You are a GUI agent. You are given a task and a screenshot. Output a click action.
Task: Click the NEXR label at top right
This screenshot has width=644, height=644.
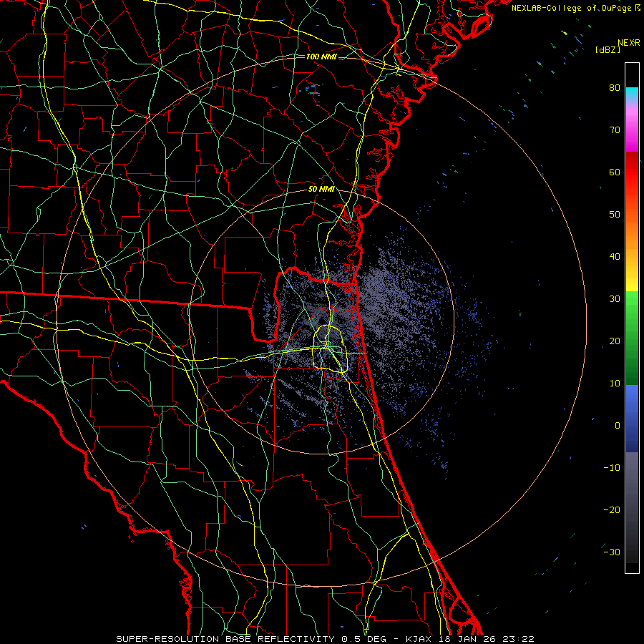pos(629,43)
